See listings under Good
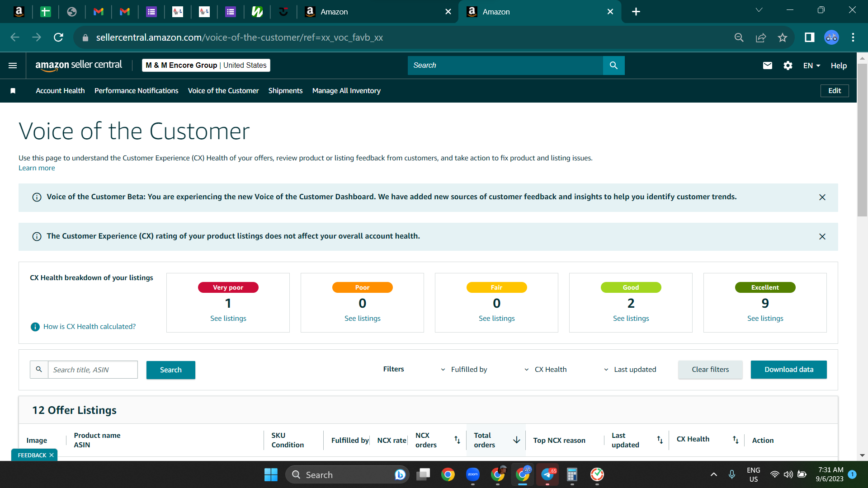The height and width of the screenshot is (488, 868). click(x=631, y=319)
